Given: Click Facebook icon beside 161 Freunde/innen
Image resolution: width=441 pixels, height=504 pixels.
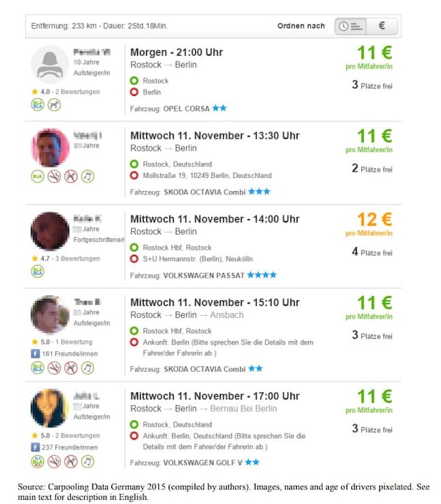Looking at the screenshot, I should click(x=35, y=353).
